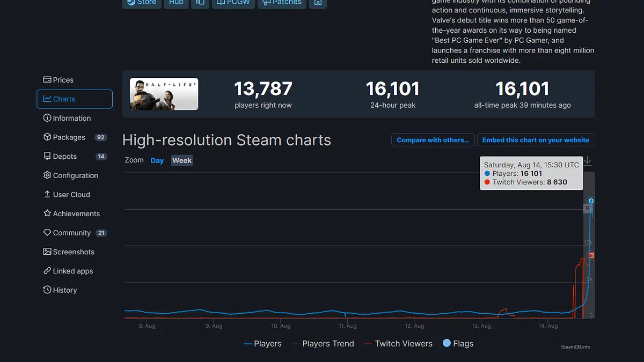The image size is (644, 362).
Task: Select the Charts sidebar item
Action: (75, 99)
